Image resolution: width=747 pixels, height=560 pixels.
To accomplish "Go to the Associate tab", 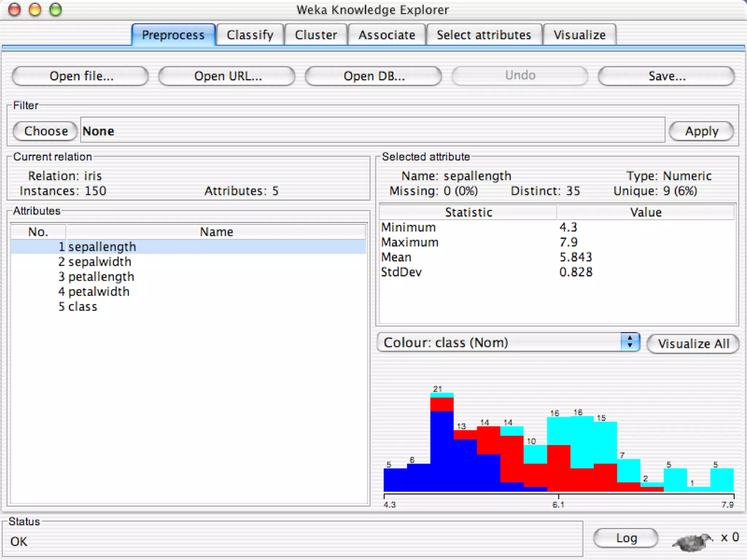I will click(387, 35).
